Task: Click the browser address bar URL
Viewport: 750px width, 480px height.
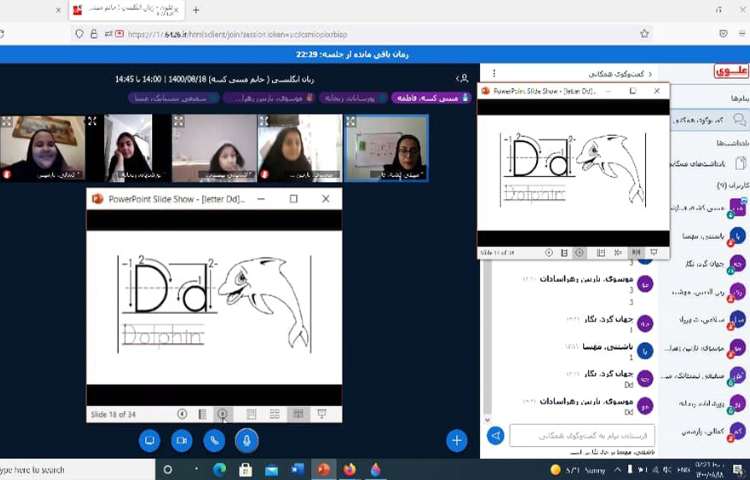Action: tap(237, 34)
